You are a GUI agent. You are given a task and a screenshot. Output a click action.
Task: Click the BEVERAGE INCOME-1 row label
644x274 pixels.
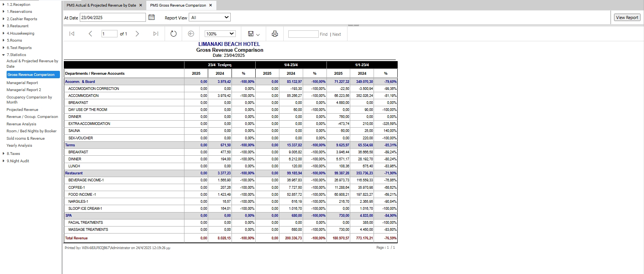[86, 180]
